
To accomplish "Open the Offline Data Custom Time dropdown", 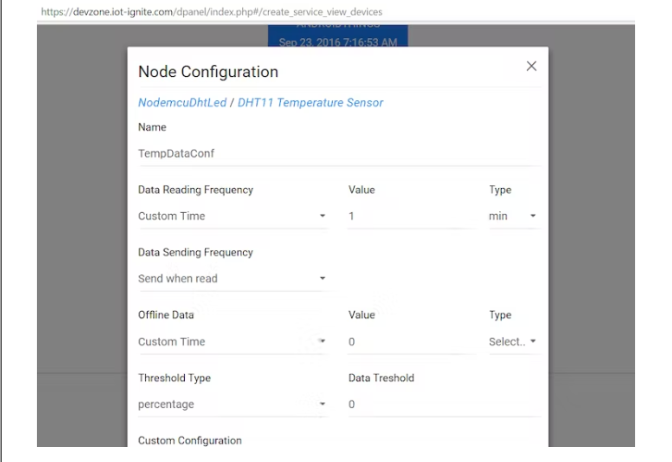I will [x=232, y=341].
